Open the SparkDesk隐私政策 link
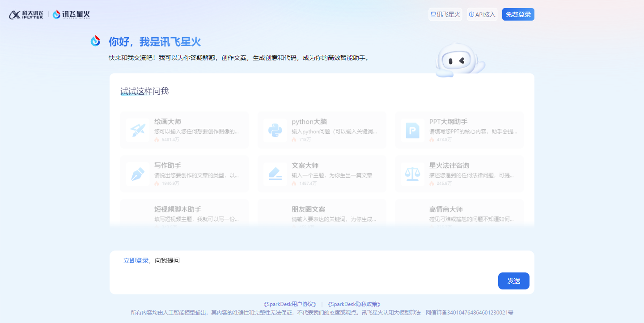The image size is (644, 323). click(x=354, y=304)
